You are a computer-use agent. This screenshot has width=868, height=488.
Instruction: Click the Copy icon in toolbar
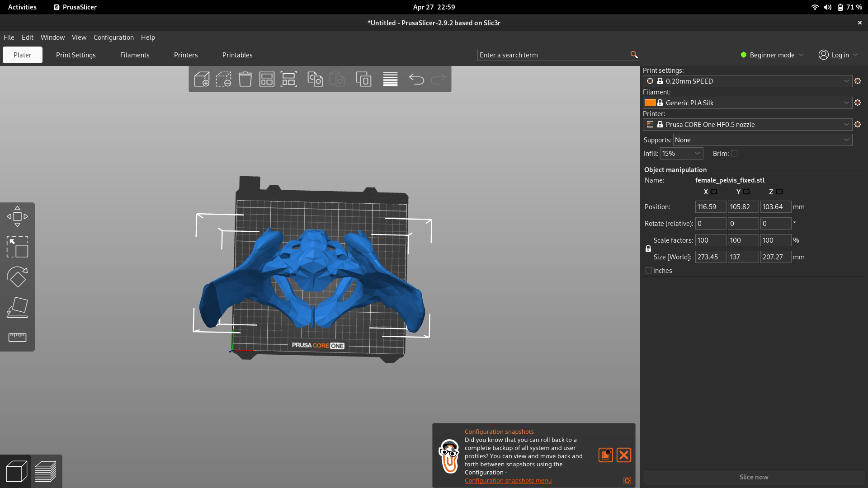[315, 79]
